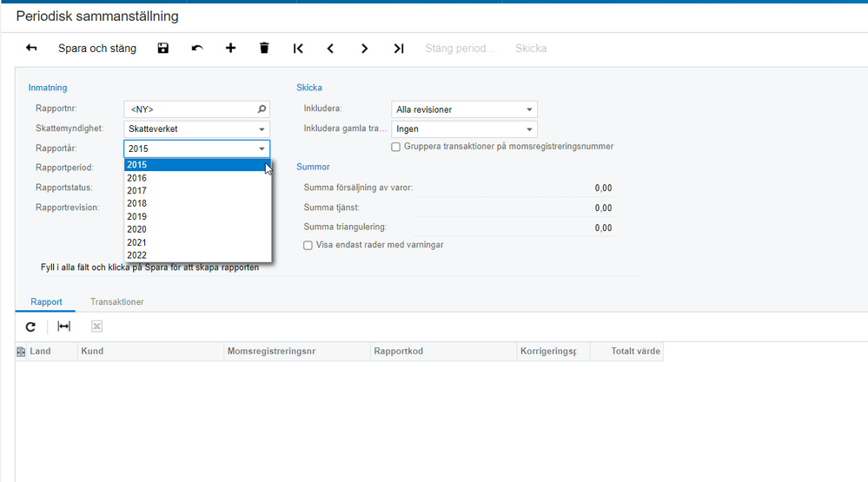Image resolution: width=868 pixels, height=482 pixels.
Task: Jump to the first record
Action: coord(298,49)
